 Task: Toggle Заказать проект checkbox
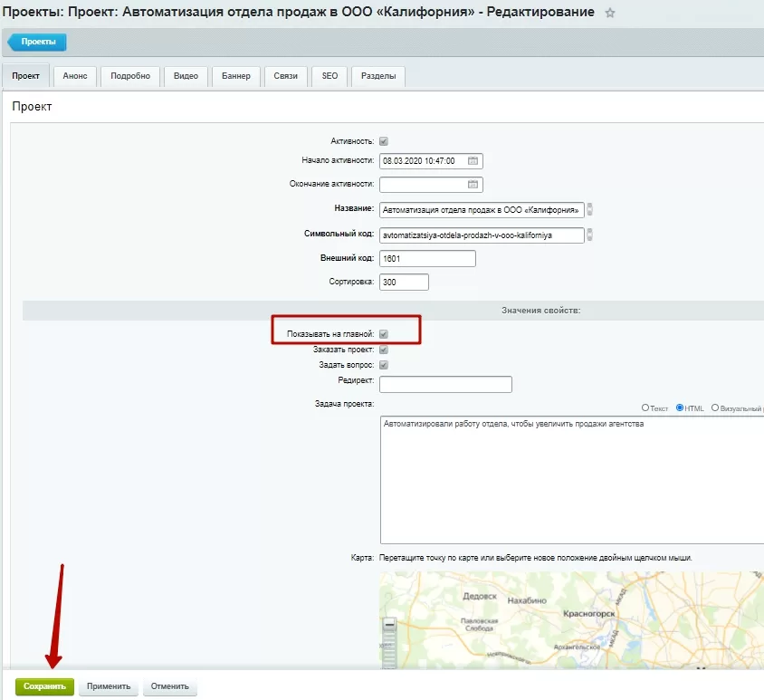[384, 350]
